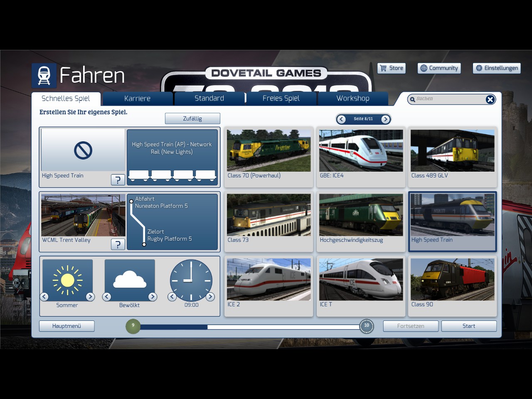Image resolution: width=532 pixels, height=399 pixels.
Task: Go to the next page of trains
Action: (x=385, y=119)
